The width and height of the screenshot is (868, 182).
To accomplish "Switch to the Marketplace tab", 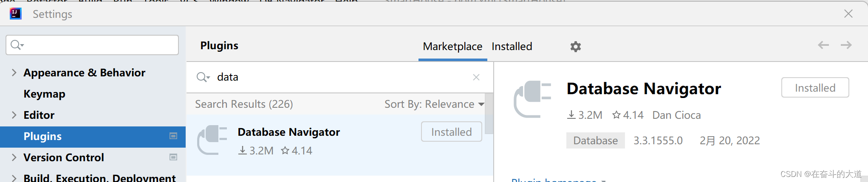I will tap(452, 47).
